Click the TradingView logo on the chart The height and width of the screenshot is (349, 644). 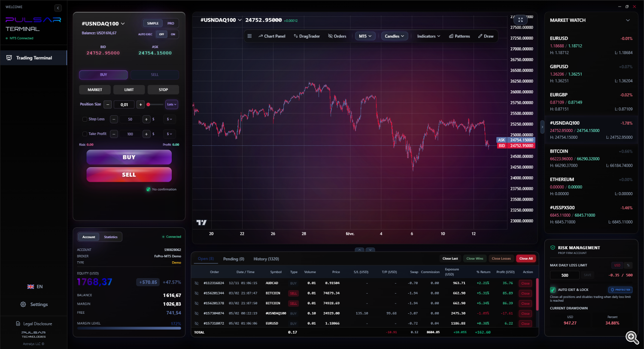pyautogui.click(x=201, y=222)
